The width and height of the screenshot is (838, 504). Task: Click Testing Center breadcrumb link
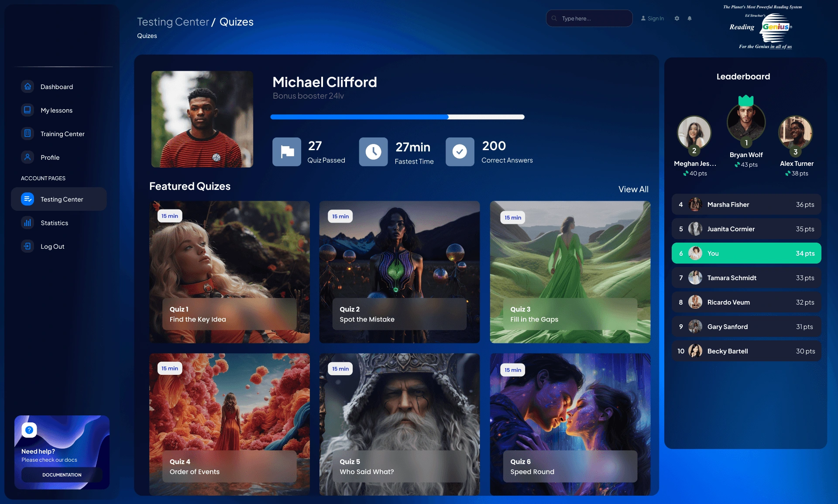173,22
